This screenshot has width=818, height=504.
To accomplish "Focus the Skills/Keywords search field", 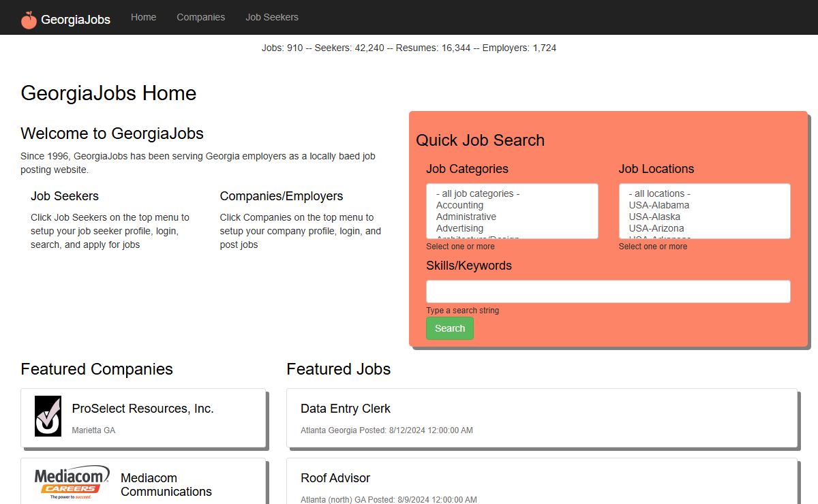I will [x=608, y=292].
